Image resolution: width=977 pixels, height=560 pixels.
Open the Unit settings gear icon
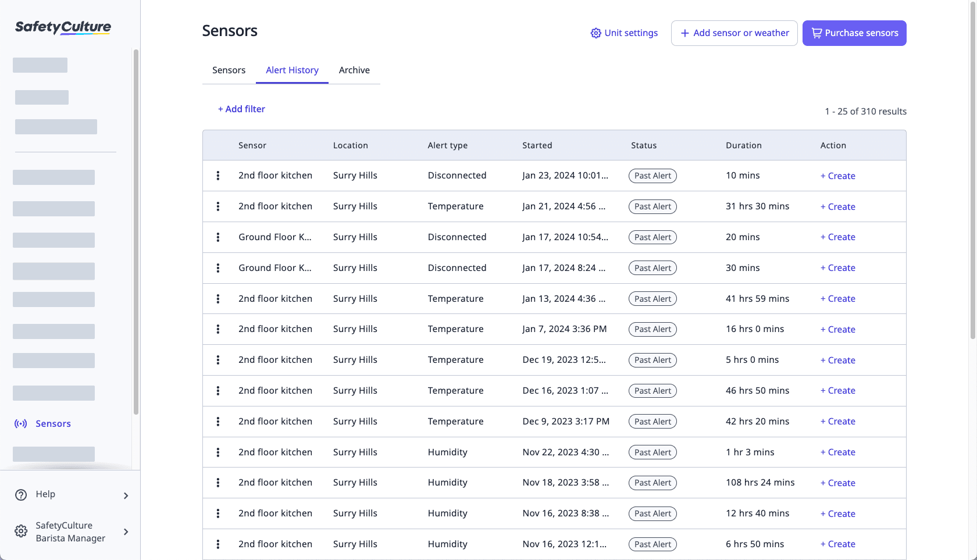[596, 33]
